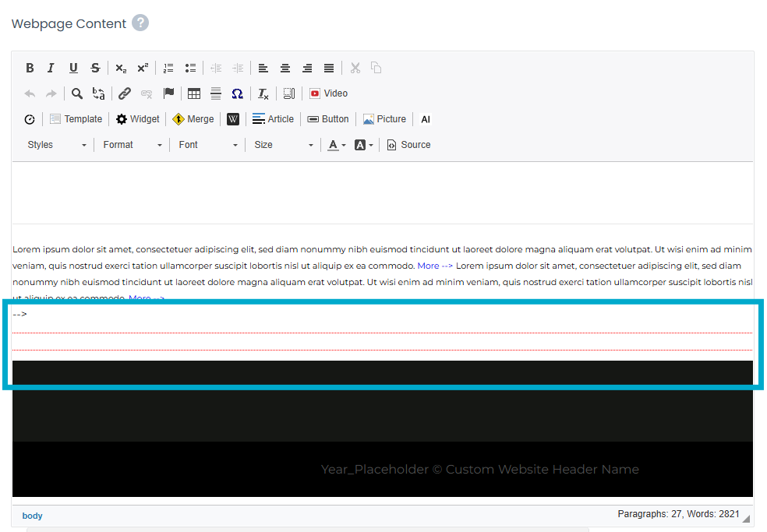Click the Video insert button
Screen dimensions: 767x532
point(328,93)
